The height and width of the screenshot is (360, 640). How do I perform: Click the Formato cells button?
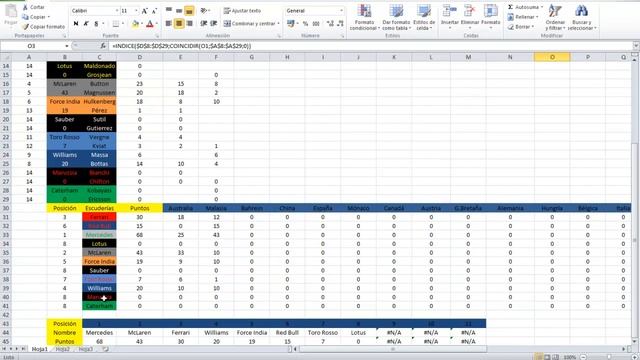(x=490, y=18)
